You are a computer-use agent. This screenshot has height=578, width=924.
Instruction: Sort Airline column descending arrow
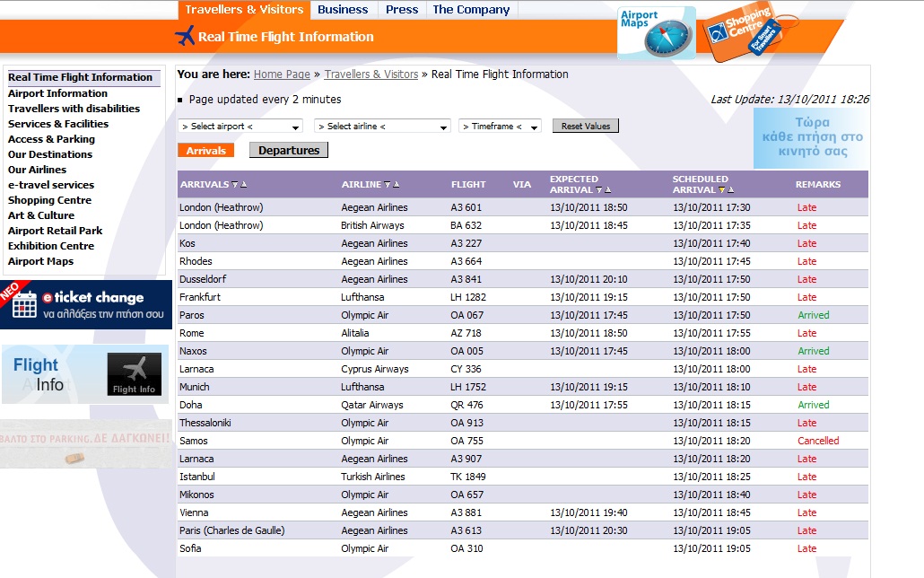(388, 185)
